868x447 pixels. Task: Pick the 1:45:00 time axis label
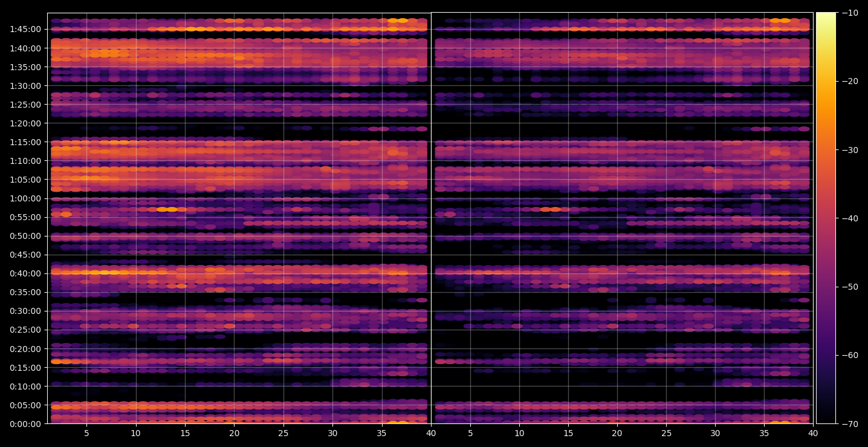click(x=25, y=29)
